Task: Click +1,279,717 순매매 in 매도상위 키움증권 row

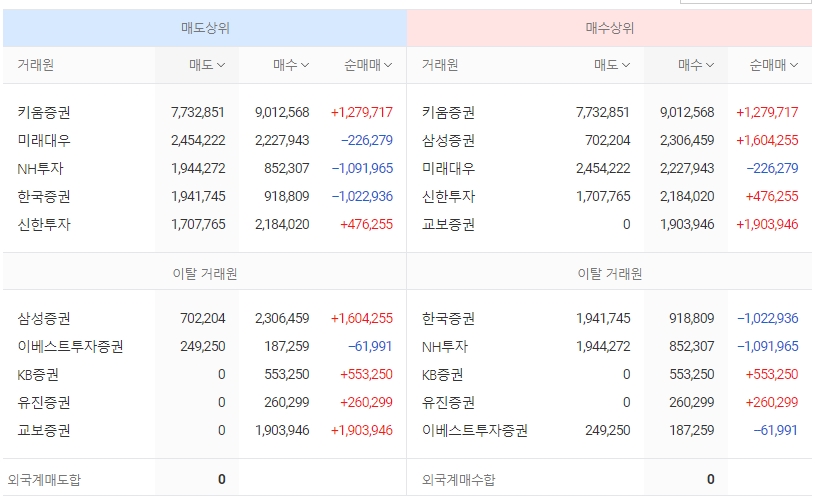Action: point(362,113)
